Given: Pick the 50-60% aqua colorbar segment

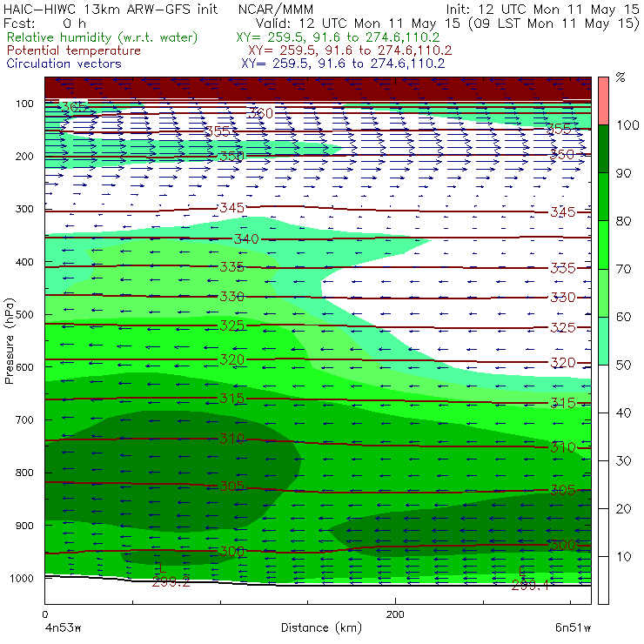Looking at the screenshot, I should coord(603,341).
